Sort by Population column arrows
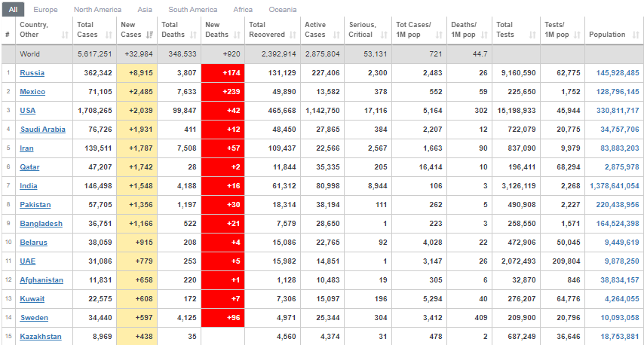 636,35
